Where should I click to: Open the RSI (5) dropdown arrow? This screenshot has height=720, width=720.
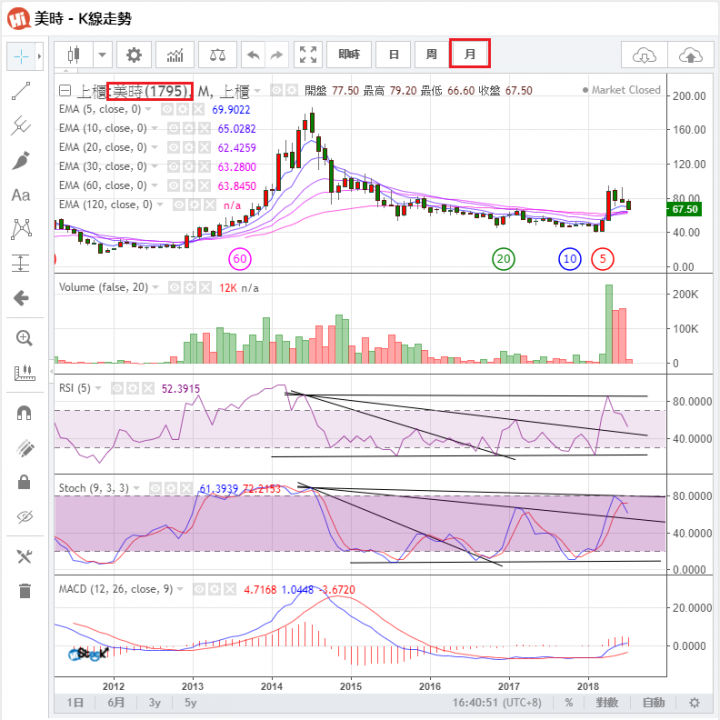[x=98, y=388]
